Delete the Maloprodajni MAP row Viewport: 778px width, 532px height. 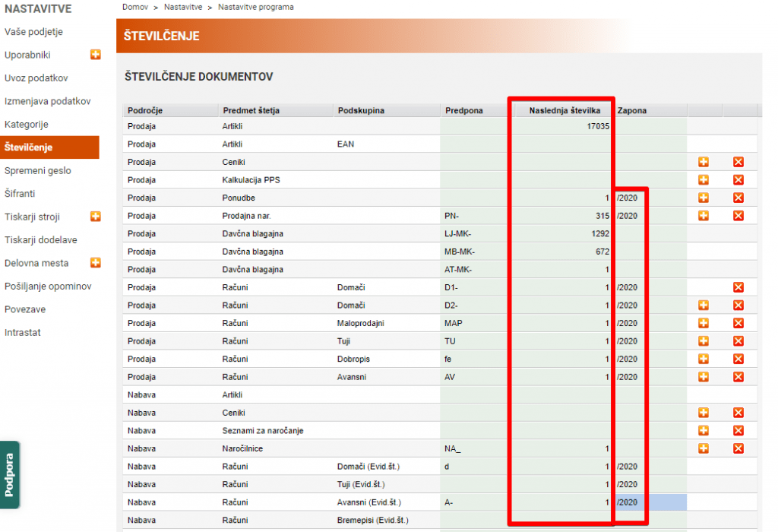click(738, 323)
